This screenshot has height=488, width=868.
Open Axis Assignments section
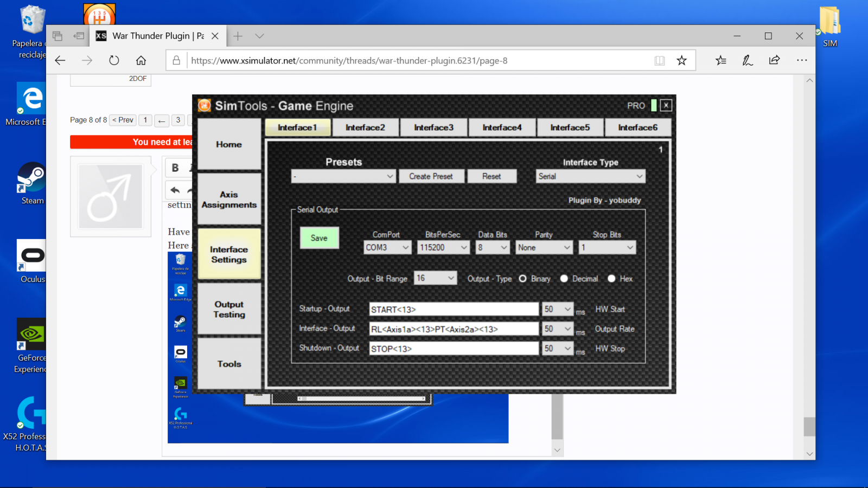tap(229, 200)
